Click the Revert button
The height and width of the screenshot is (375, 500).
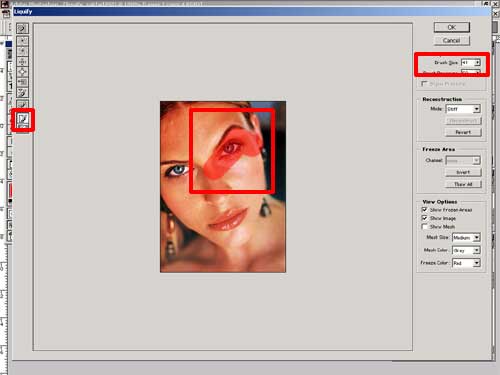tap(463, 132)
